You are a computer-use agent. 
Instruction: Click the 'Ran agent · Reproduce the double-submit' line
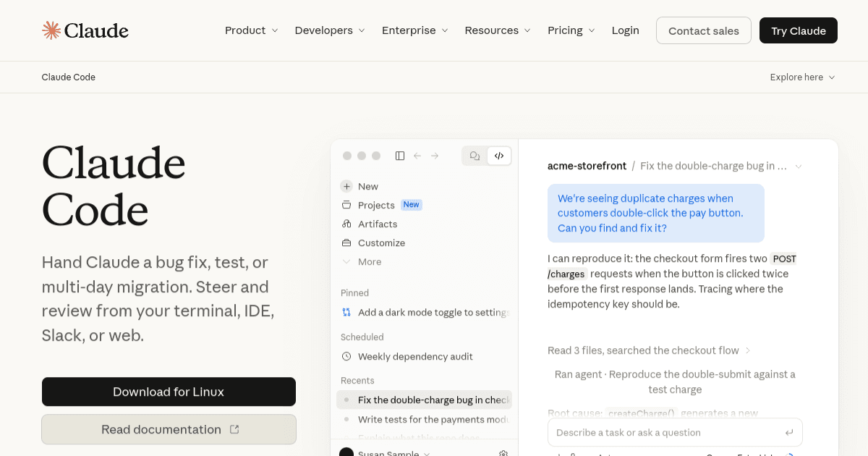(x=675, y=381)
